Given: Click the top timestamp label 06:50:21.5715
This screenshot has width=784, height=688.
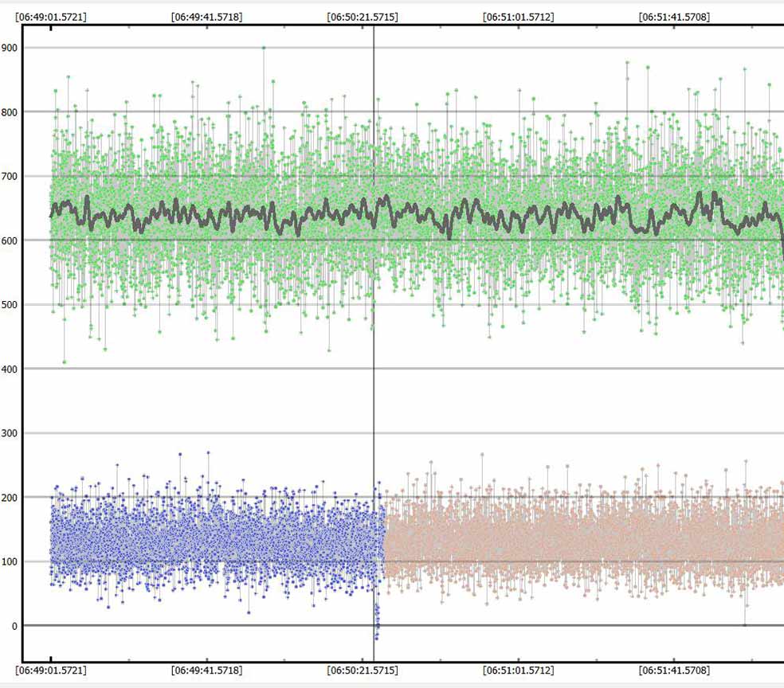Looking at the screenshot, I should pos(363,17).
